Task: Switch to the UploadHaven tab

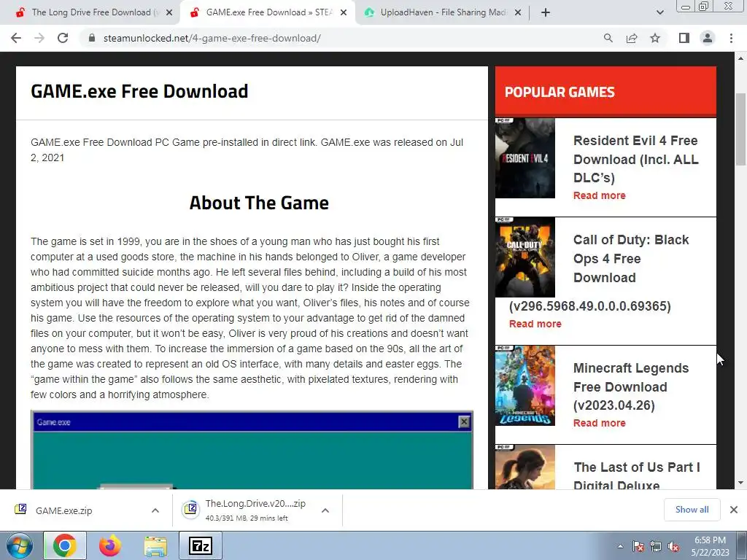Action: (442, 12)
